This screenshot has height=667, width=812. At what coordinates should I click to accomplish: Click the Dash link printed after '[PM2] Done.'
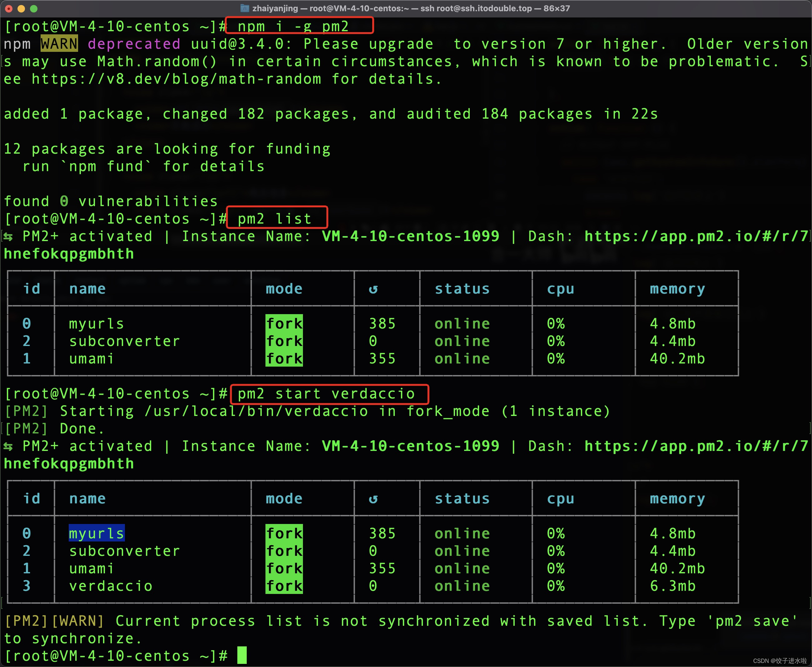click(x=696, y=446)
